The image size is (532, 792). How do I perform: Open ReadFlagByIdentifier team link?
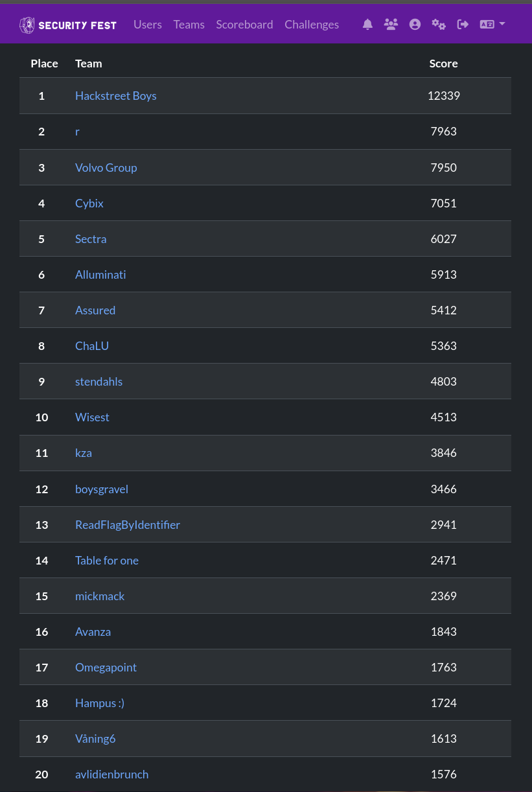(x=127, y=525)
